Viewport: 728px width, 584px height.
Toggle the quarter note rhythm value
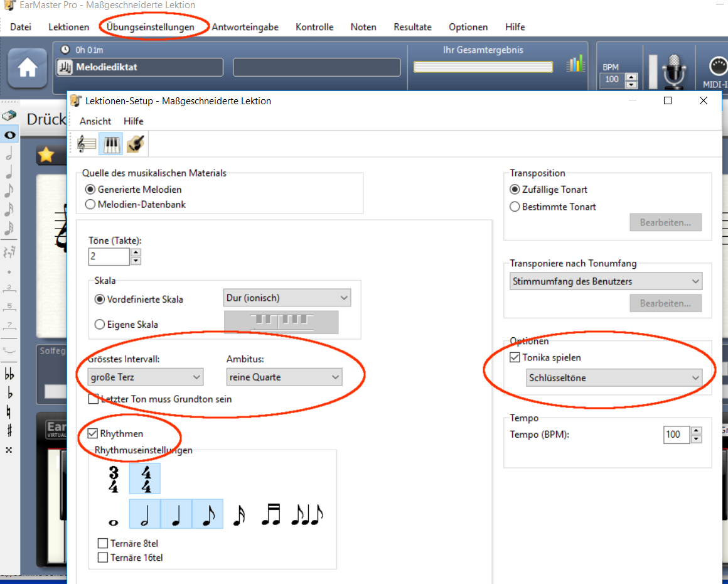coord(176,514)
